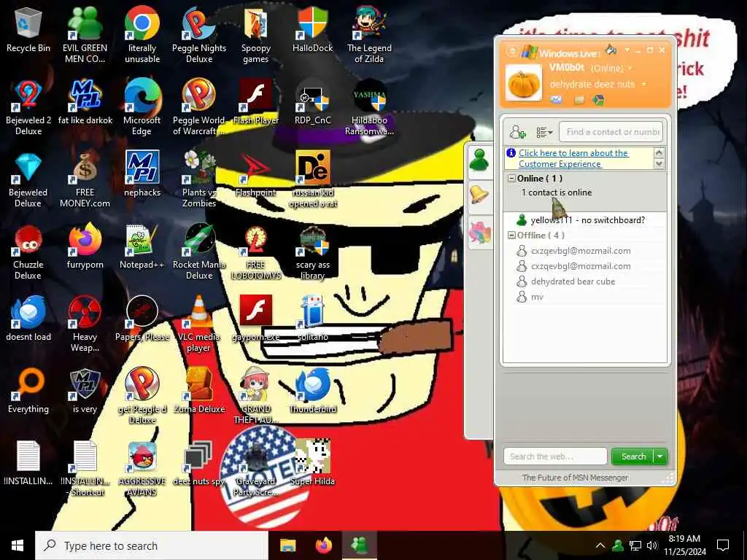Click the network tray icon

tap(635, 545)
